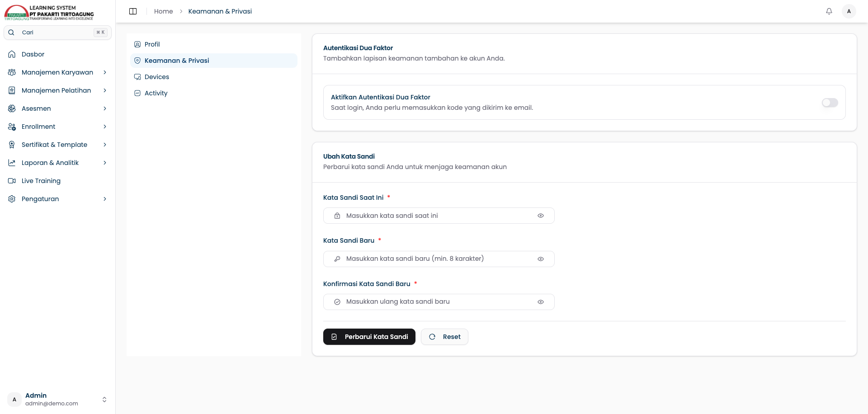Click the key icon in new password field
The height and width of the screenshot is (414, 868).
pyautogui.click(x=337, y=259)
